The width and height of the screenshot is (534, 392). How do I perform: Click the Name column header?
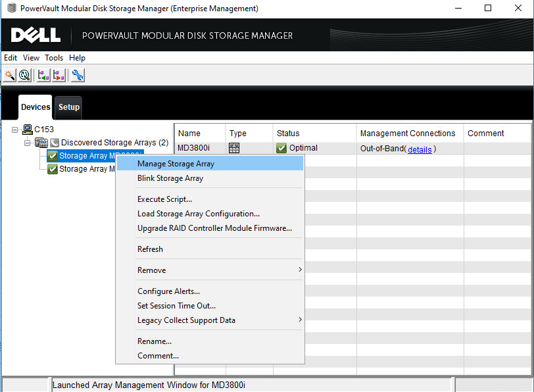tap(200, 133)
